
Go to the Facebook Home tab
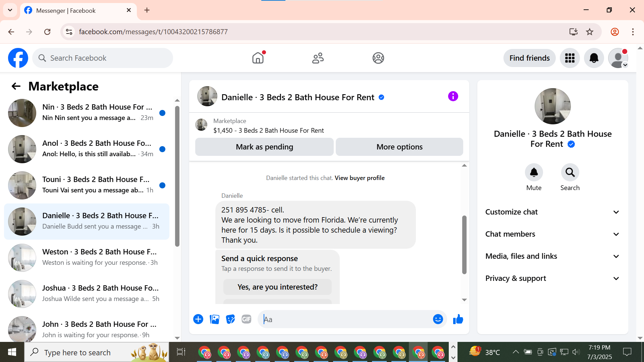click(258, 58)
